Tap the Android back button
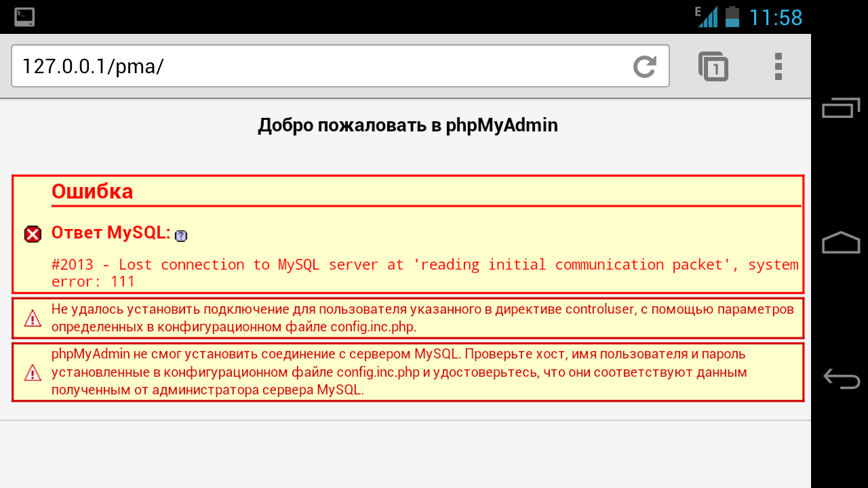Viewport: 868px width, 488px height. click(841, 378)
